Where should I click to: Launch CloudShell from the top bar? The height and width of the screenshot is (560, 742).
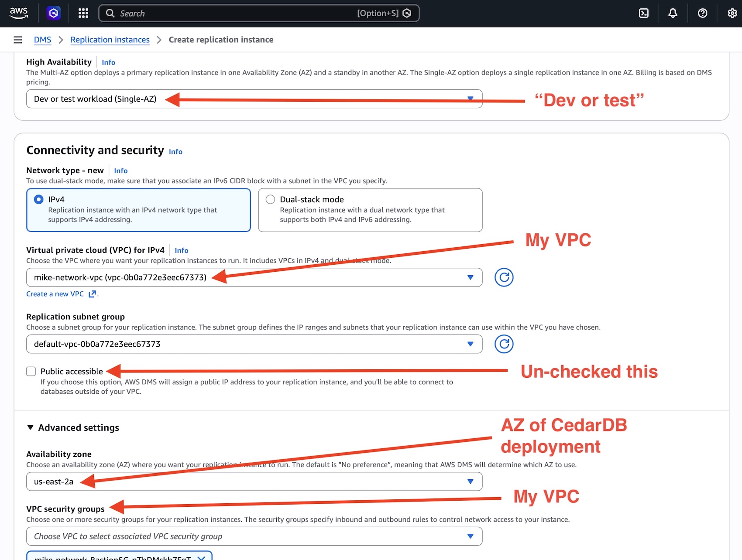[643, 13]
